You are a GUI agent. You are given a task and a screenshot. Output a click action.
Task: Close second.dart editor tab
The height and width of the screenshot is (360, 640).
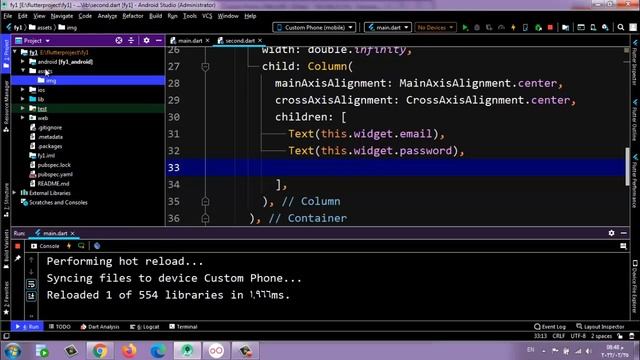[x=260, y=40]
